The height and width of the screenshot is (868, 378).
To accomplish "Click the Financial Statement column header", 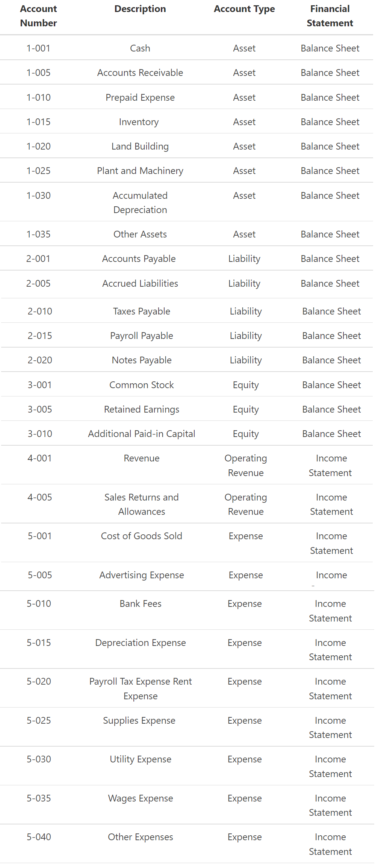I will 330,16.
